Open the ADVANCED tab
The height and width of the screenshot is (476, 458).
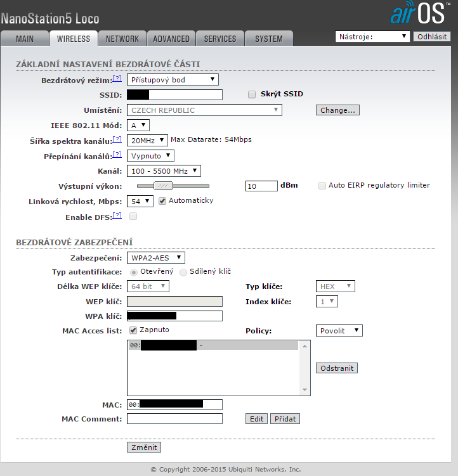point(171,39)
